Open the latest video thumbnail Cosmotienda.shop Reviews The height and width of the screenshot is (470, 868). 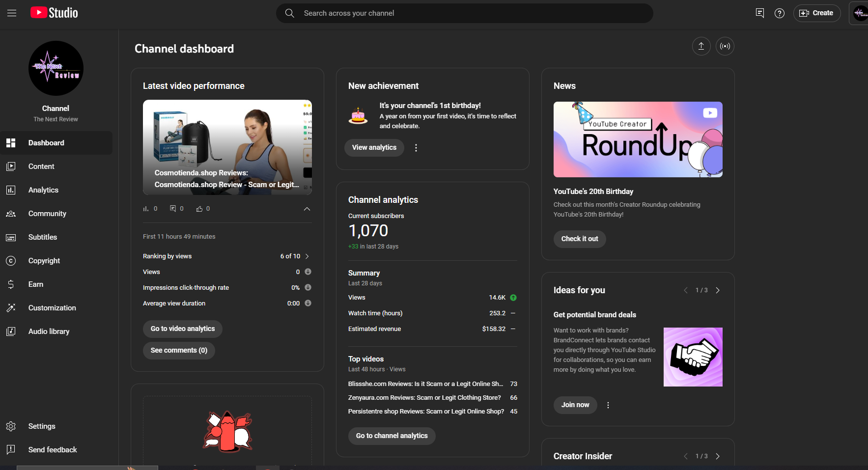pyautogui.click(x=227, y=147)
